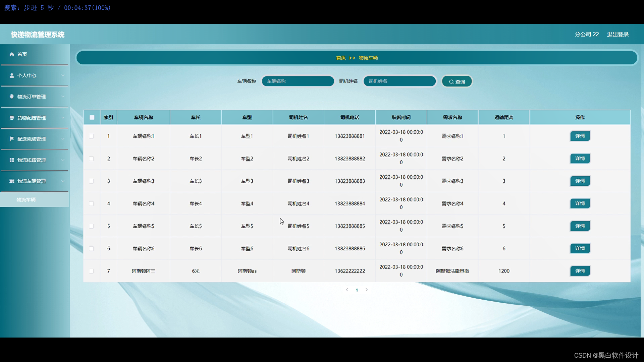Collapse 物流车辆管理 menu chevron
The width and height of the screenshot is (644, 362).
[63, 181]
